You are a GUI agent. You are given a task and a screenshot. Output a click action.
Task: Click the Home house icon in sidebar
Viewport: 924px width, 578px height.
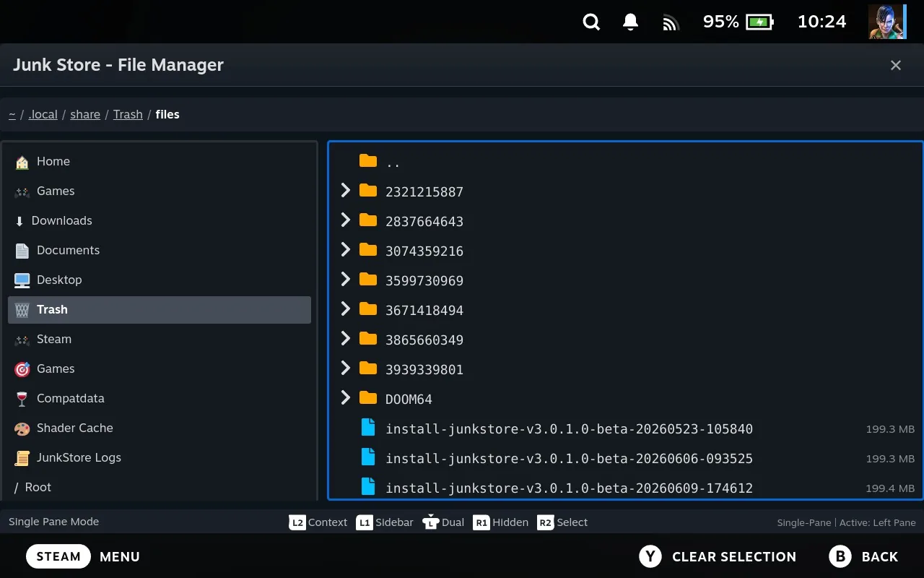point(22,162)
